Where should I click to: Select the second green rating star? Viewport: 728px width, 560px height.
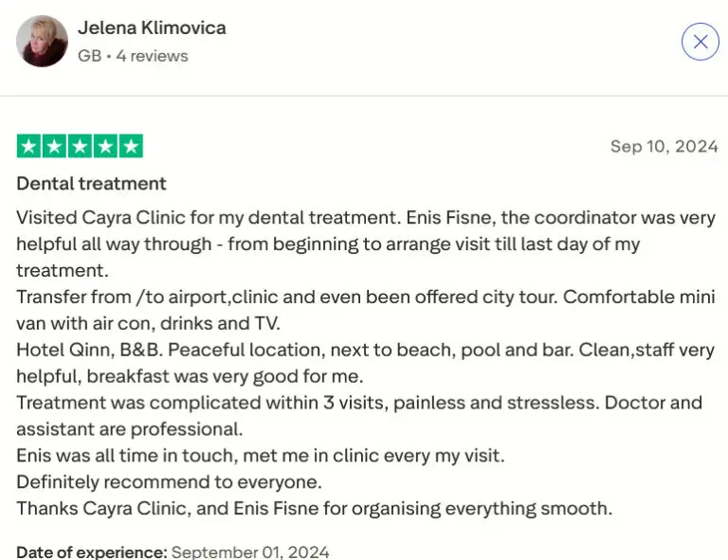(55, 146)
